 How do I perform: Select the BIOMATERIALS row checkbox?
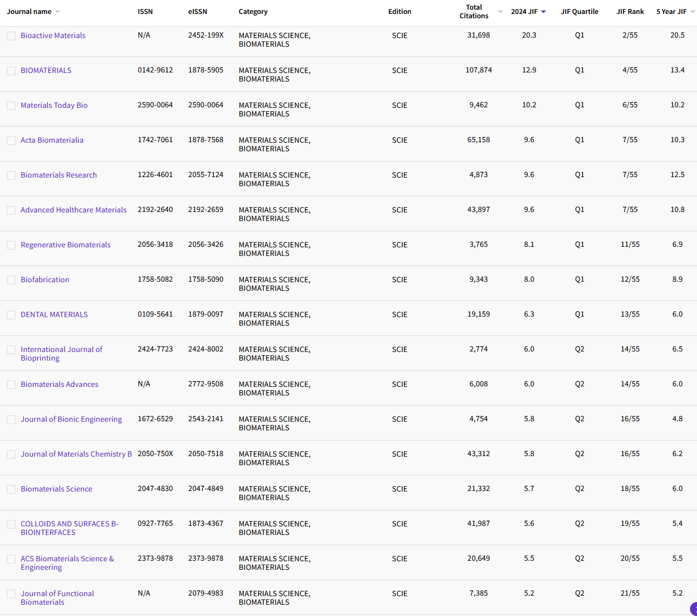point(11,70)
